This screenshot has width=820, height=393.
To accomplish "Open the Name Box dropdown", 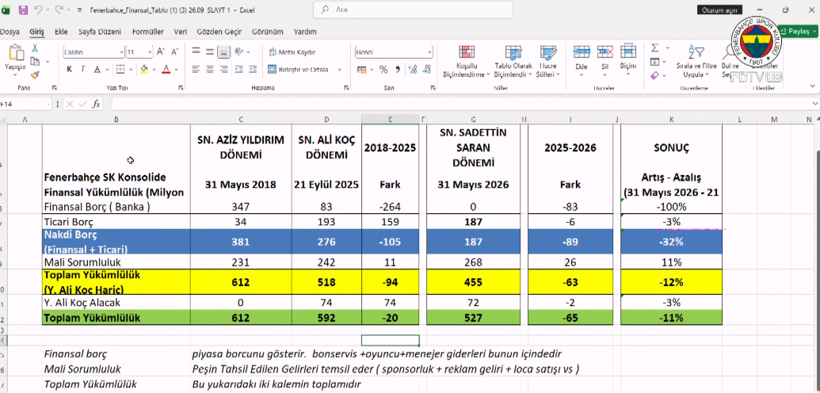I will point(48,104).
